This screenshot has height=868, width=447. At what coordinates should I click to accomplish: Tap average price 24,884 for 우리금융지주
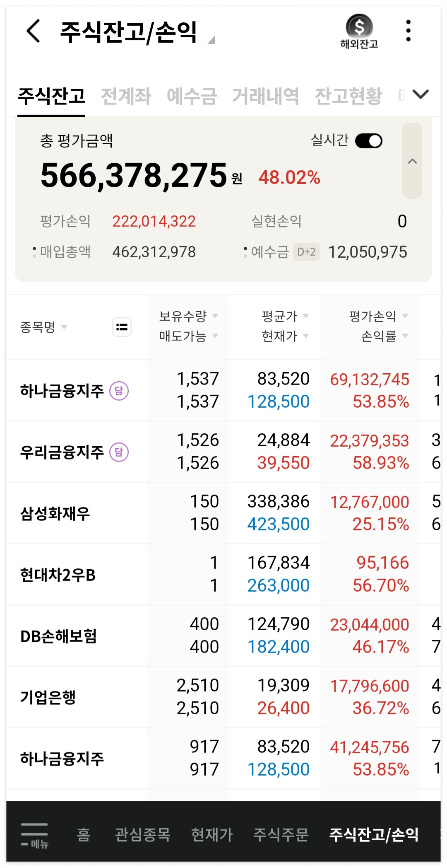[x=284, y=440]
